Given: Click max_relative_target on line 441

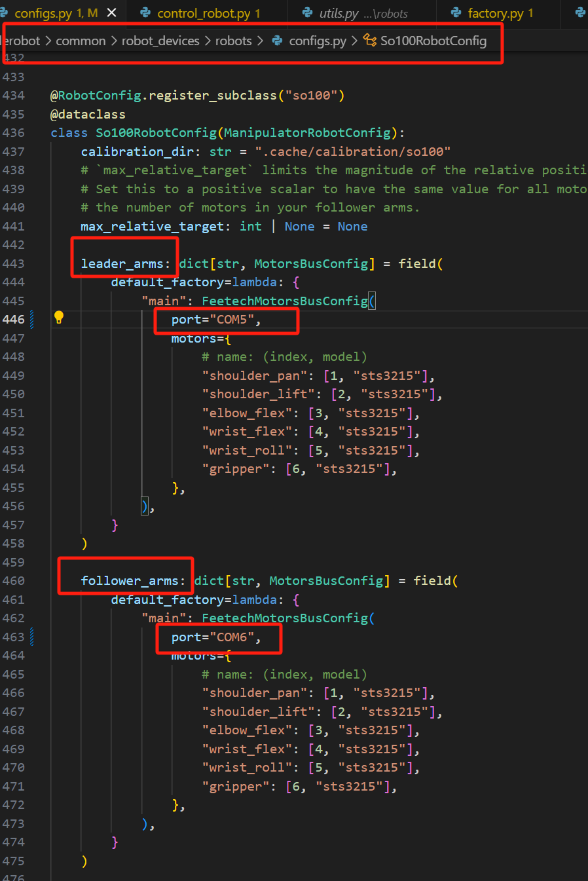Looking at the screenshot, I should pyautogui.click(x=152, y=226).
